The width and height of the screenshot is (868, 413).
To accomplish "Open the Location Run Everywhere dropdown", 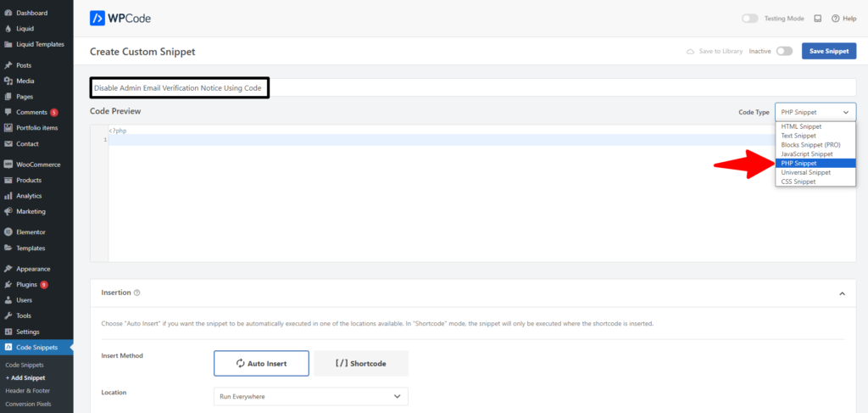I will coord(310,396).
